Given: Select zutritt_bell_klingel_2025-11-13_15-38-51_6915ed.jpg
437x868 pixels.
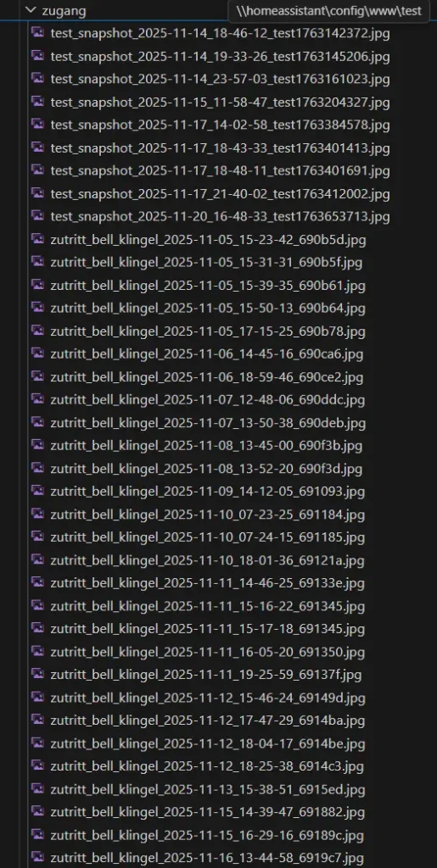Looking at the screenshot, I should (x=208, y=789).
